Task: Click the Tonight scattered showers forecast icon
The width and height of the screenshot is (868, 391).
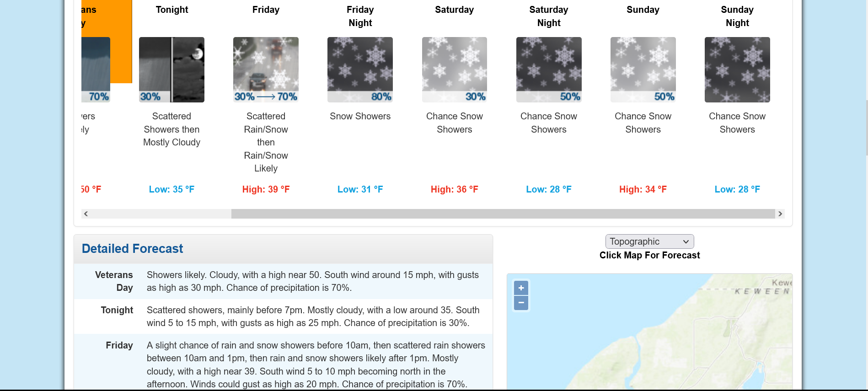Action: [171, 70]
